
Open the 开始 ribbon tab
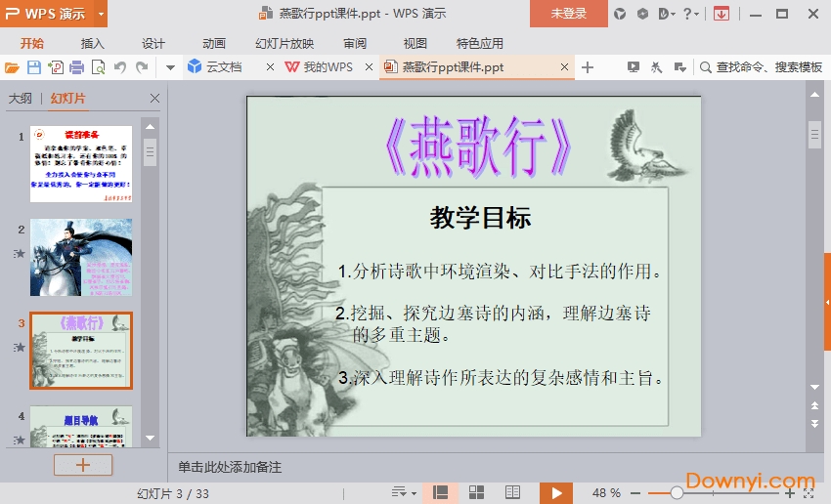point(32,43)
